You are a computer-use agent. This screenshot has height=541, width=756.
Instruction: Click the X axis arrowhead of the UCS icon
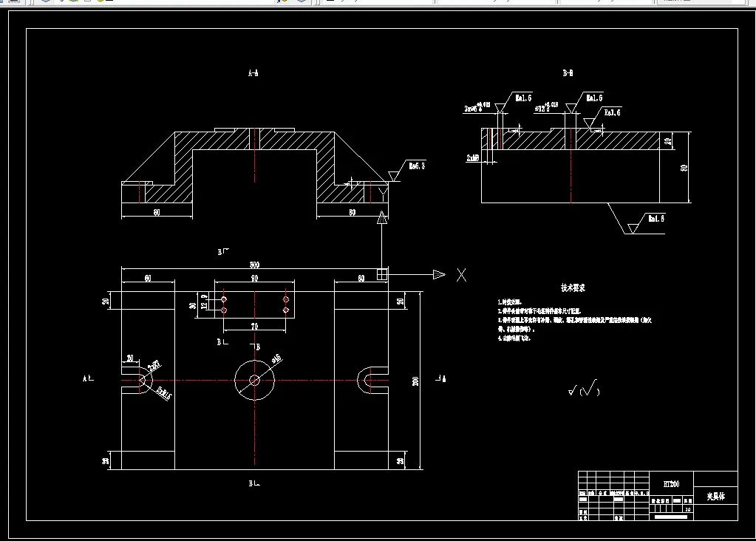click(439, 274)
